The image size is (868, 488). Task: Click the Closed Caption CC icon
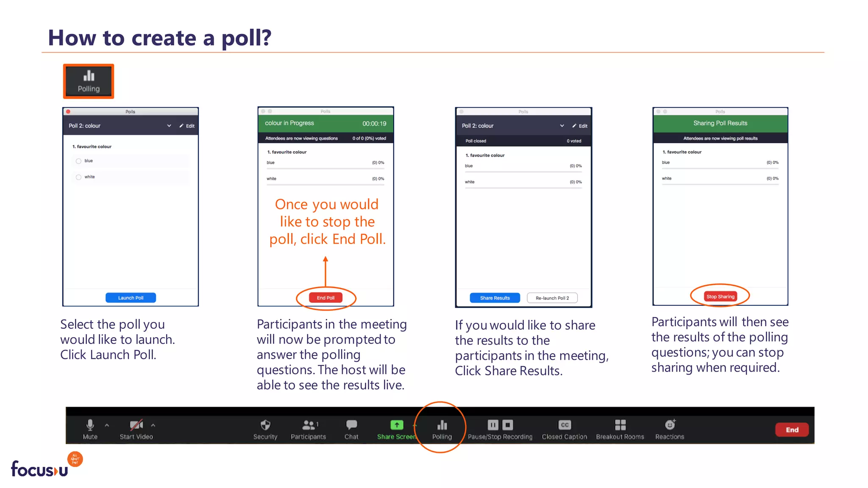tap(565, 425)
